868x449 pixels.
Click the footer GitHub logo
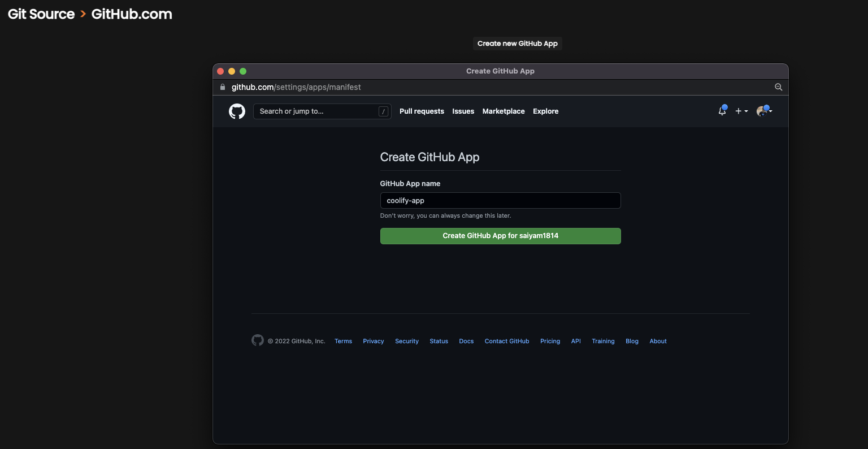(x=258, y=340)
